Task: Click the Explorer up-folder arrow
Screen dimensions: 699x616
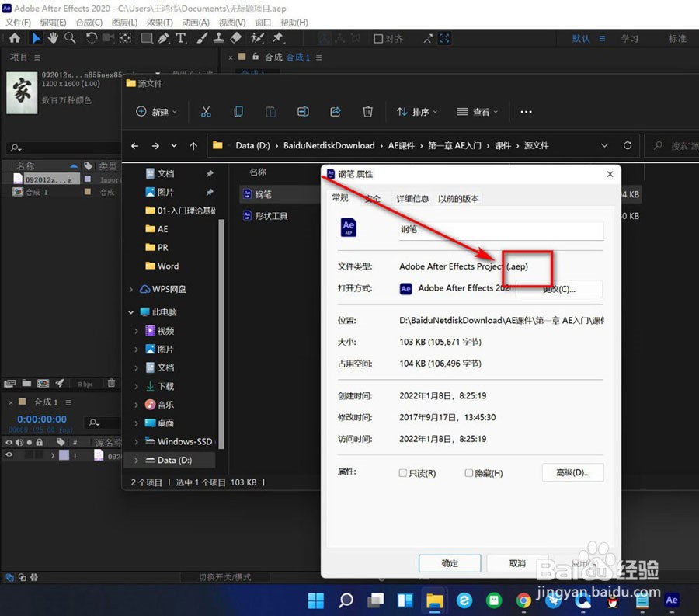Action: pos(193,146)
